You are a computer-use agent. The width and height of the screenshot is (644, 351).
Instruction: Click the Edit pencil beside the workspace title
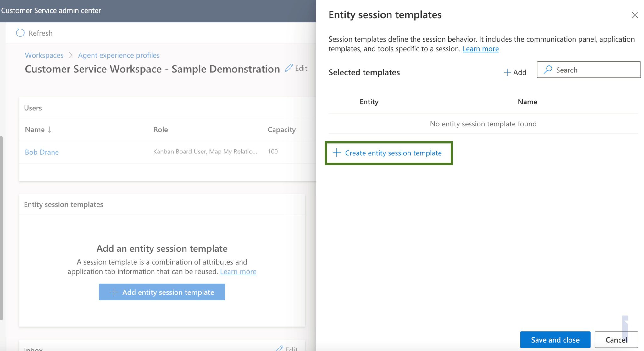[288, 68]
